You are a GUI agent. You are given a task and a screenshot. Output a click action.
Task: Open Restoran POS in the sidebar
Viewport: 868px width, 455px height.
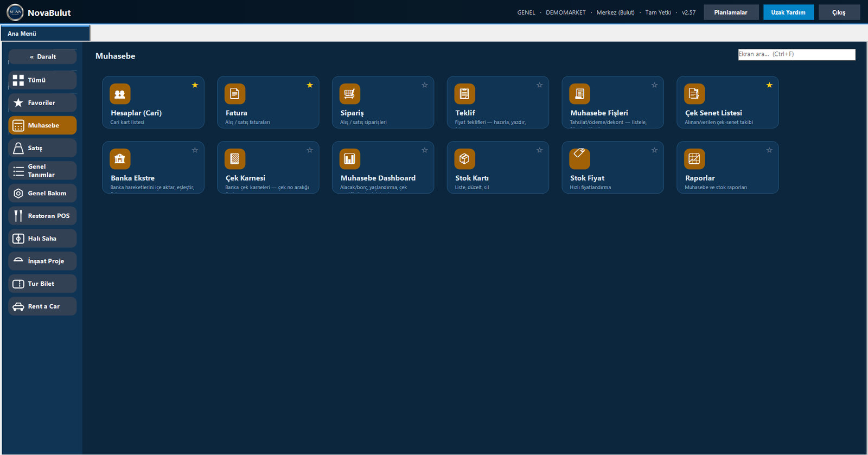click(42, 216)
